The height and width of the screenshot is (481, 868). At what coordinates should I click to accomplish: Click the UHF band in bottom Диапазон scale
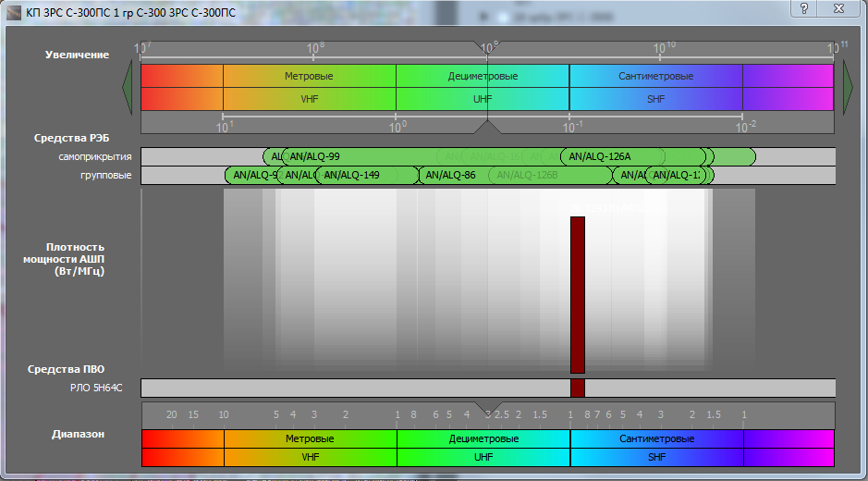[x=483, y=457]
